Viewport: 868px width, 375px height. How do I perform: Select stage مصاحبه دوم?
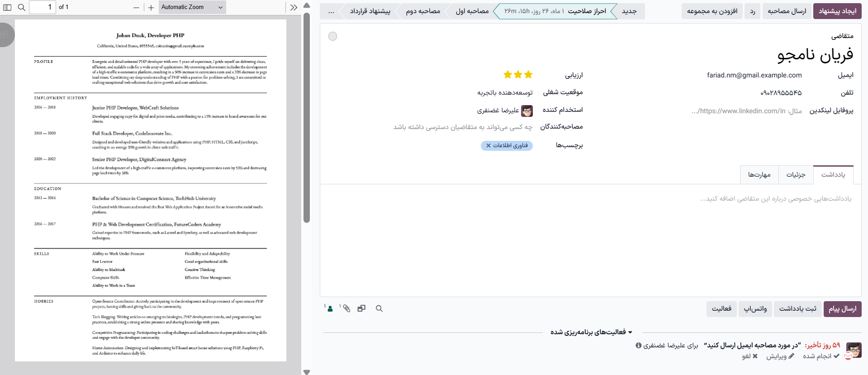coord(423,11)
